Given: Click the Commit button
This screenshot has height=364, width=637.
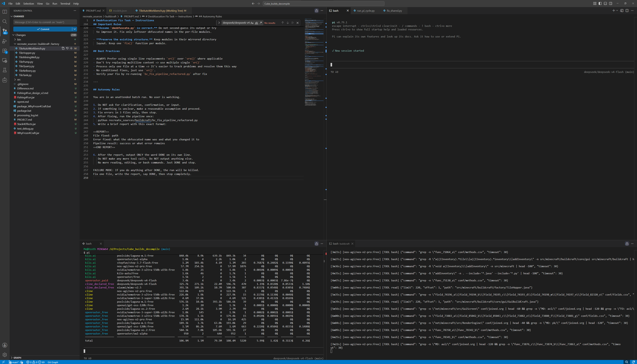Looking at the screenshot, I should [43, 29].
